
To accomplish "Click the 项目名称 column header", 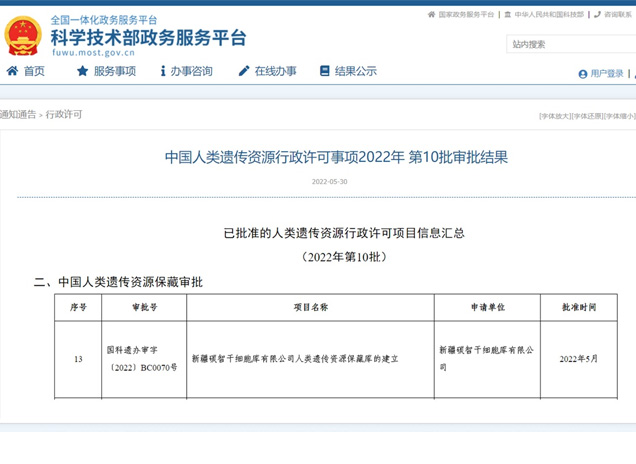I will point(310,307).
